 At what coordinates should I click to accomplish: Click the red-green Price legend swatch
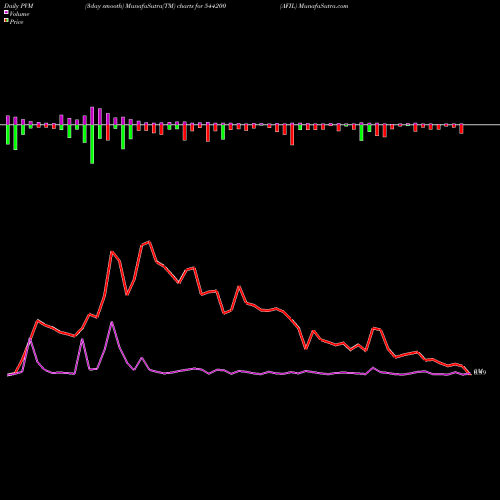coord(6,21)
